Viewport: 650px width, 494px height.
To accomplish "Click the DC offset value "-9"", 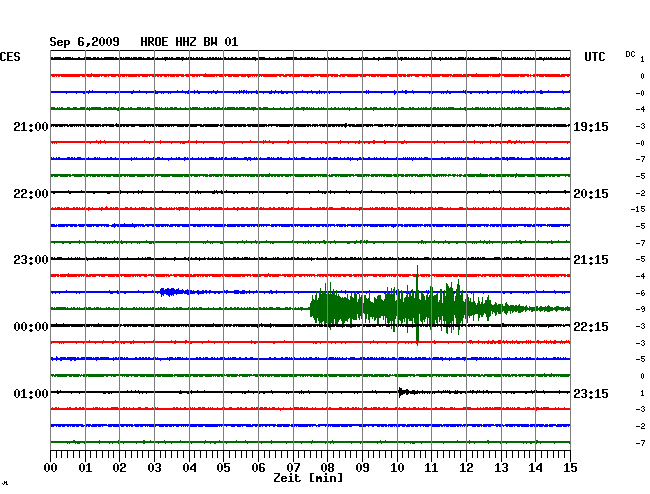I will point(640,309).
